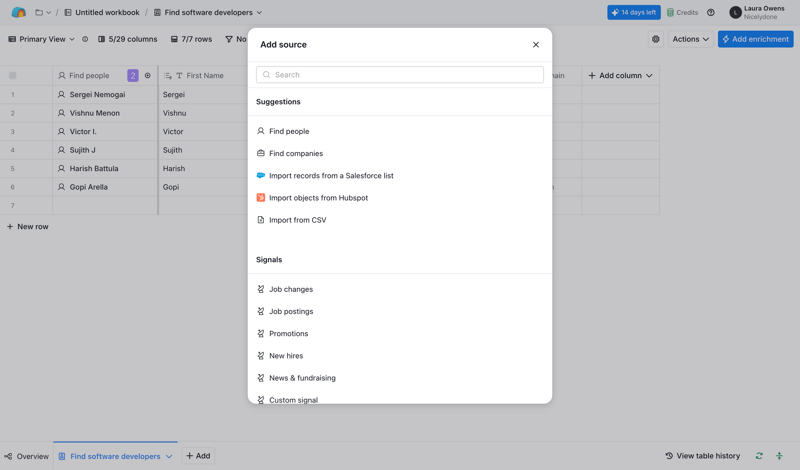Click the Salesforce cloud icon

(x=261, y=175)
